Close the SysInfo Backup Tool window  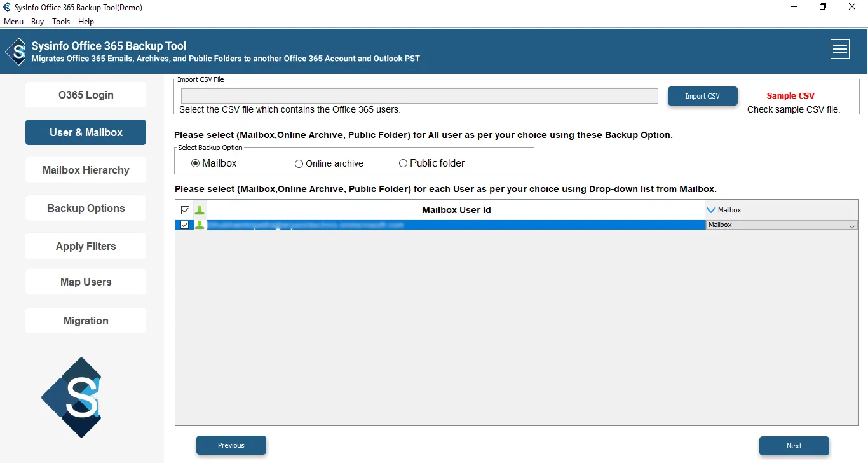tap(852, 7)
